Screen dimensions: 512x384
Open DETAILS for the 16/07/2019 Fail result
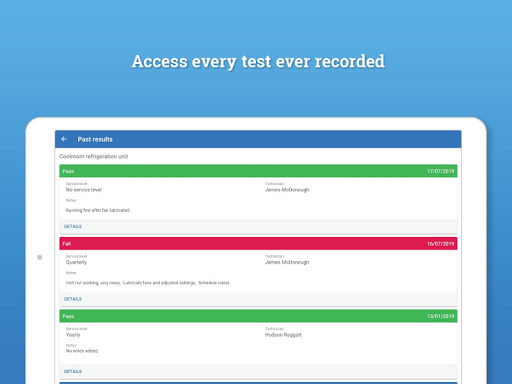coord(73,299)
